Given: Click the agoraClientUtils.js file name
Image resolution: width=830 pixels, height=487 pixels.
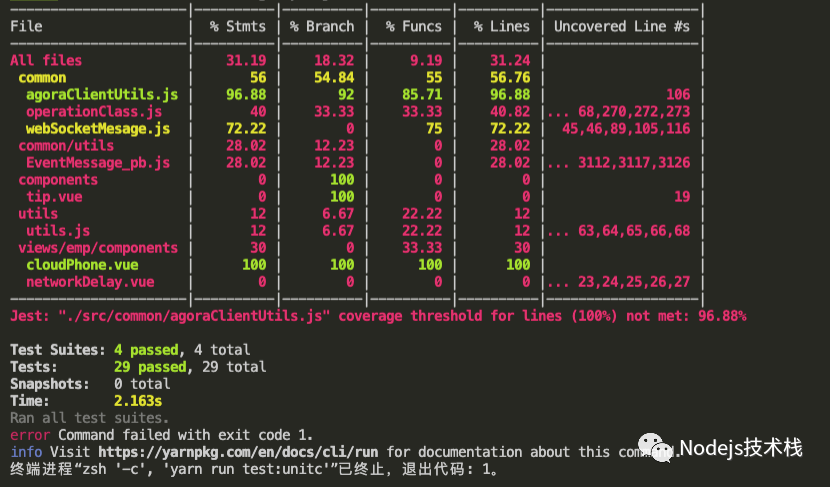Looking at the screenshot, I should click(102, 94).
